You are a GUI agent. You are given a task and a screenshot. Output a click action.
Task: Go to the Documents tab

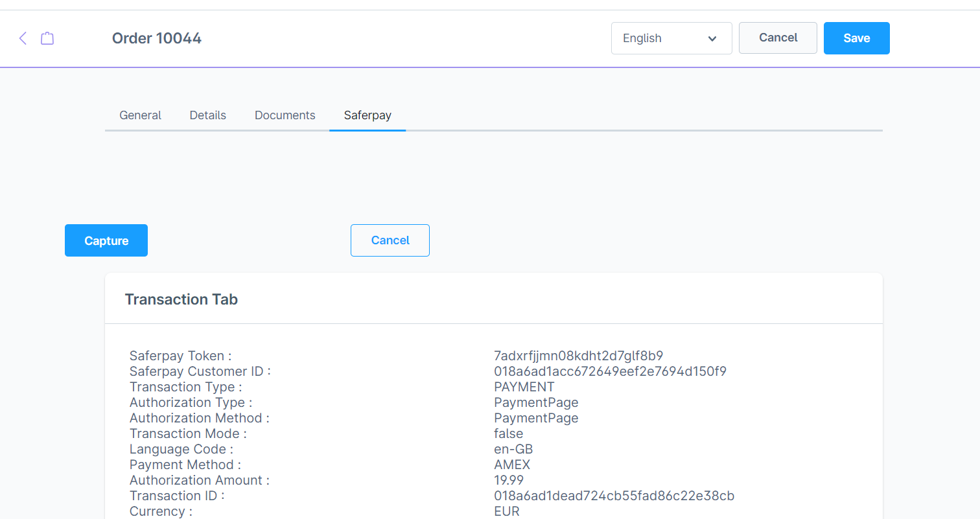coord(285,115)
